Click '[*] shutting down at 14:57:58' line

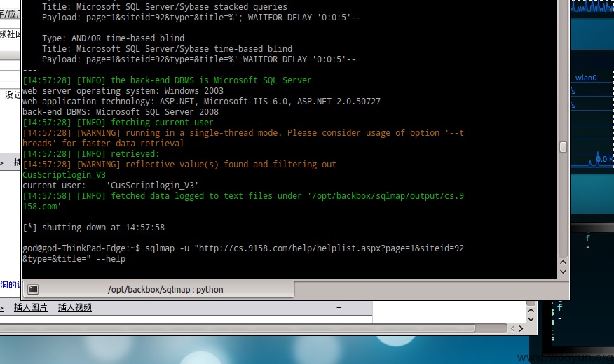point(94,227)
